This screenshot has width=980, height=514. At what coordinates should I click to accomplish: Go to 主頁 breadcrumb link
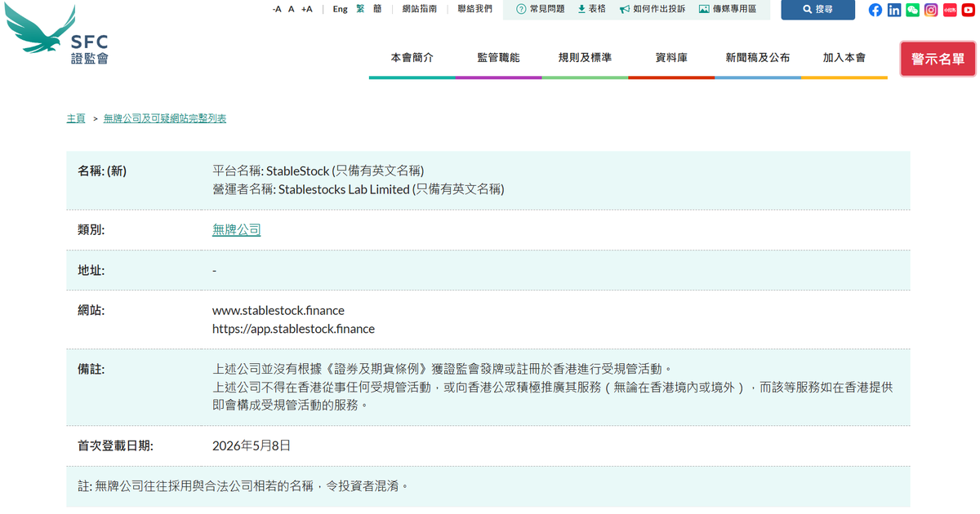[76, 118]
